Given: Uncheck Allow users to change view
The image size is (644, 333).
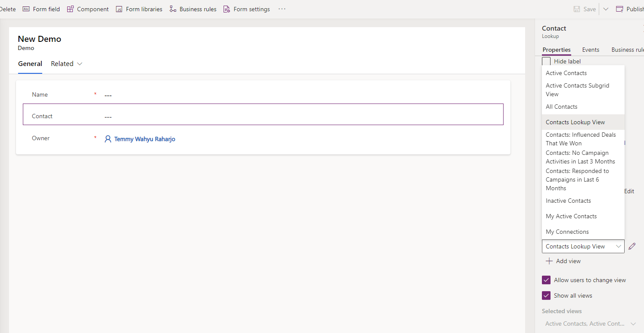Looking at the screenshot, I should pyautogui.click(x=546, y=280).
